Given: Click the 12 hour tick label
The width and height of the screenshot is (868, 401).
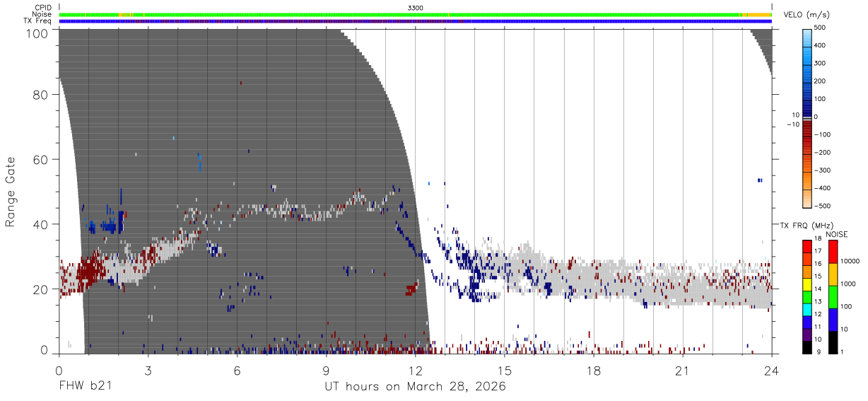Looking at the screenshot, I should [x=415, y=371].
